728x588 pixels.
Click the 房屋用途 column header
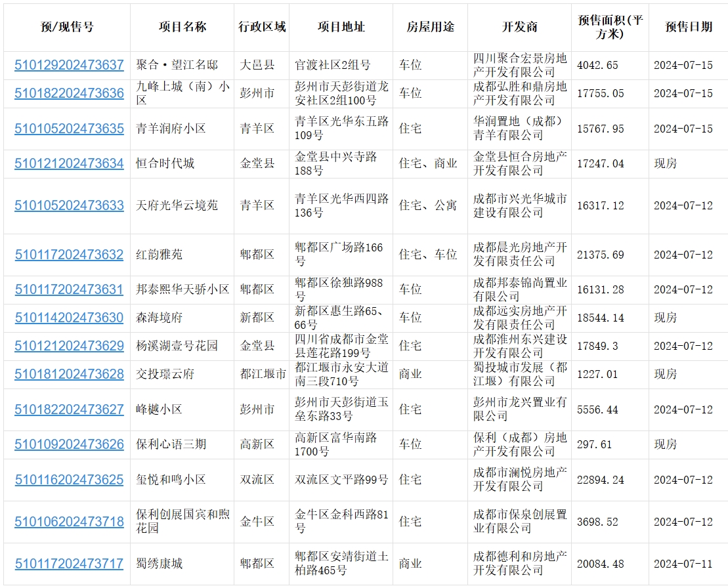[431, 27]
